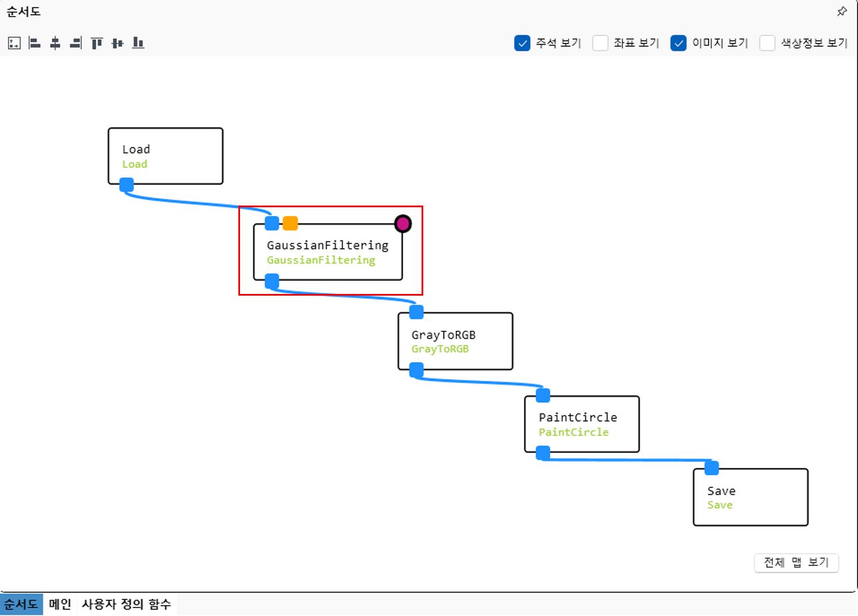Check the 색상정보 보기 option
Viewport: 858px width, 616px height.
pos(767,43)
